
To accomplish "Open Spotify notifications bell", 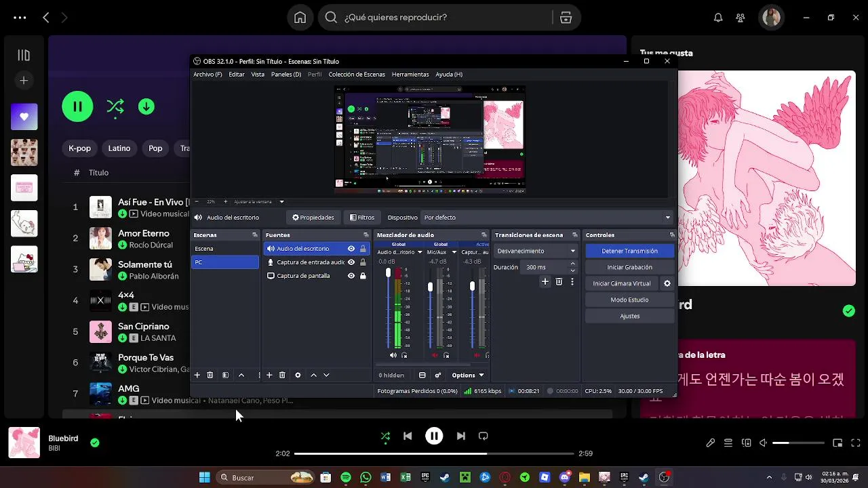I will tap(718, 18).
